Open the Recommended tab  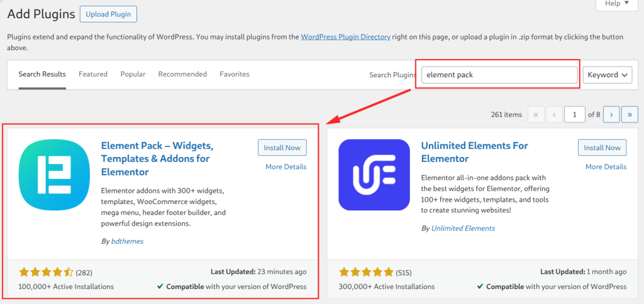[182, 74]
